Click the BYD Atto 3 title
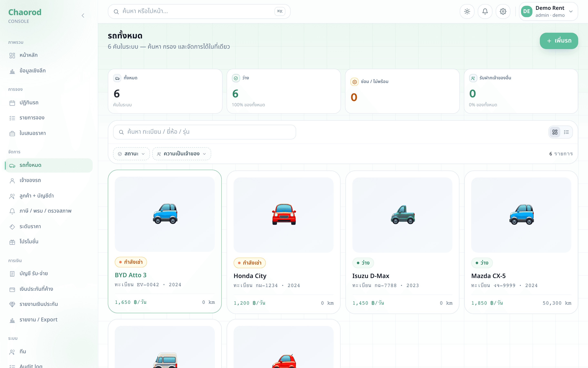 pos(130,275)
